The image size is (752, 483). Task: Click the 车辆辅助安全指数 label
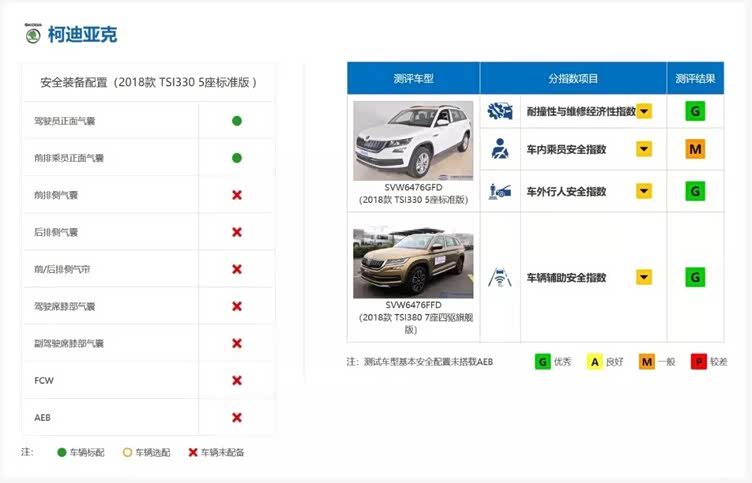(x=566, y=277)
